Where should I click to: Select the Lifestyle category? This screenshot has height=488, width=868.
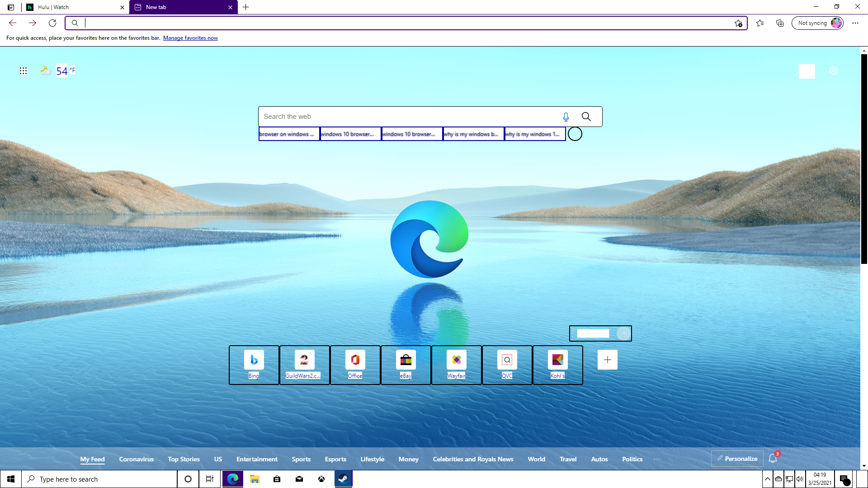[373, 459]
